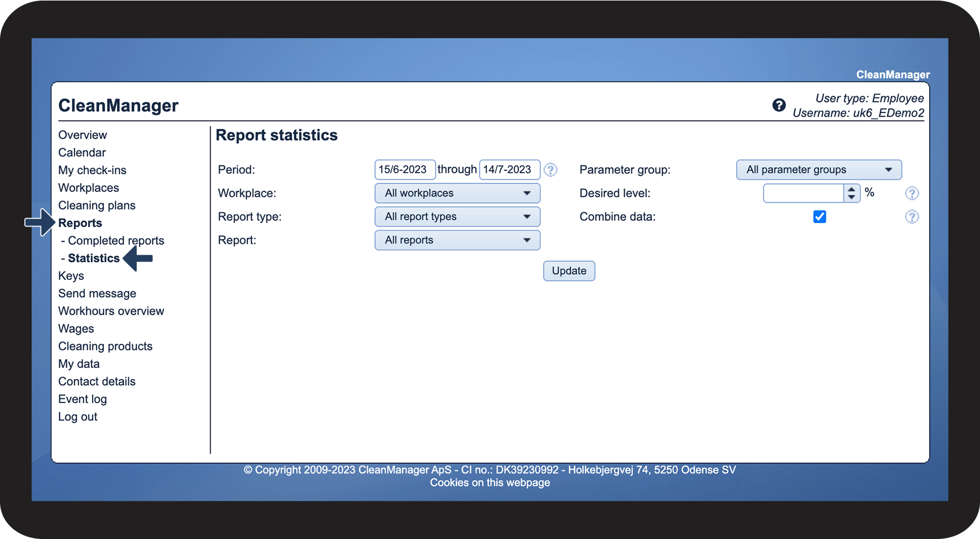This screenshot has width=980, height=539.
Task: Click the period start date field
Action: coord(405,169)
